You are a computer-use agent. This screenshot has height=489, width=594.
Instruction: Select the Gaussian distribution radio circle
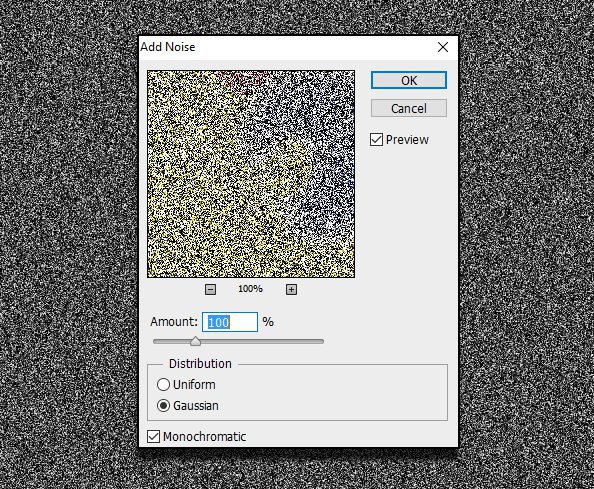[163, 406]
